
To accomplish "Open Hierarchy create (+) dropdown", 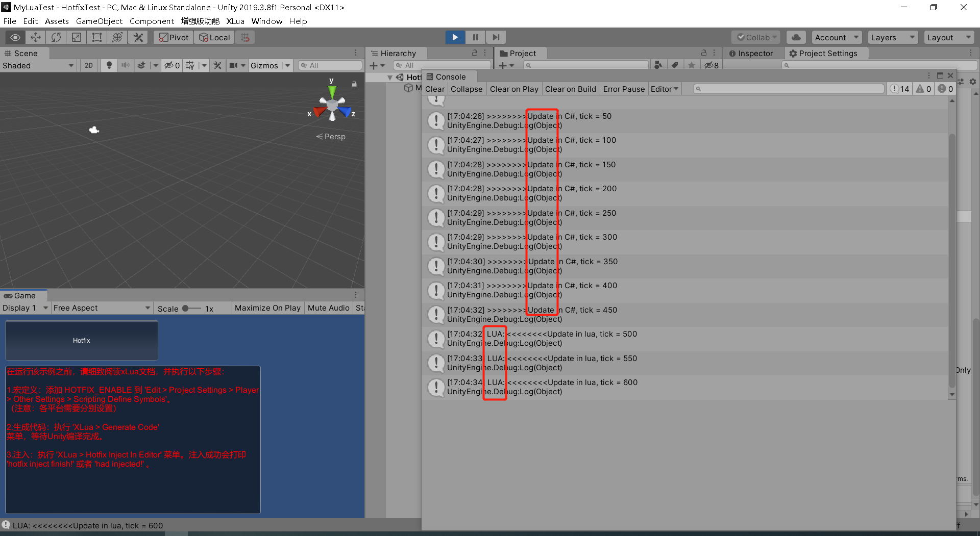I will point(377,65).
